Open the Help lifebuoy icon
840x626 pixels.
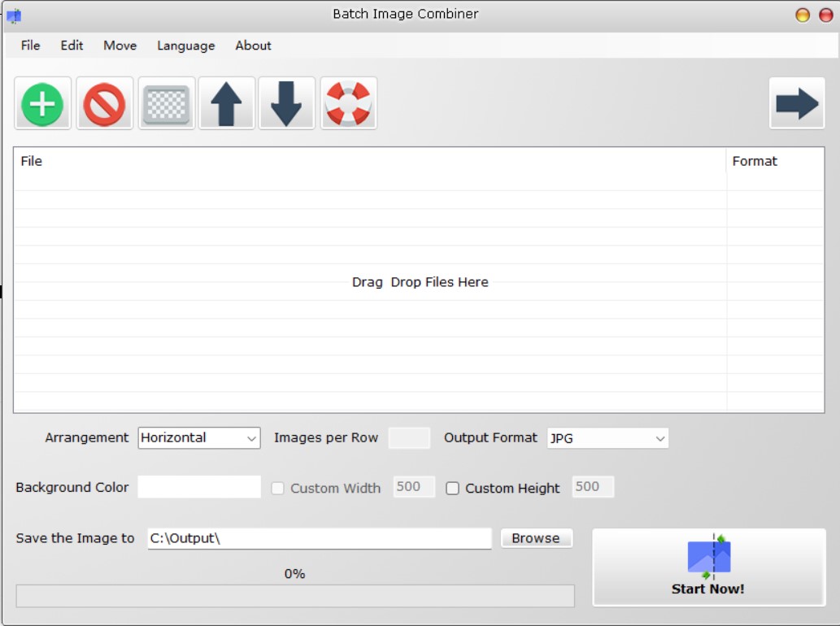coord(348,103)
